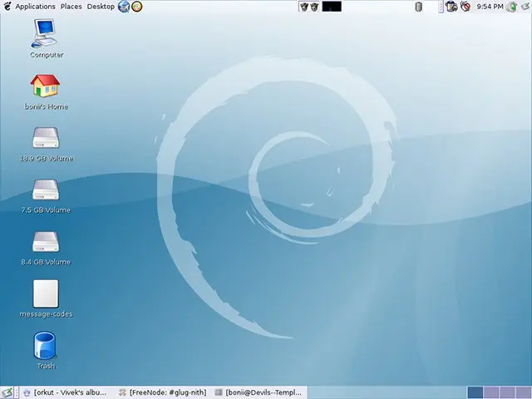Switch to FreeNode #glug-nith chat window
Image resolution: width=532 pixels, height=399 pixels.
coord(163,392)
